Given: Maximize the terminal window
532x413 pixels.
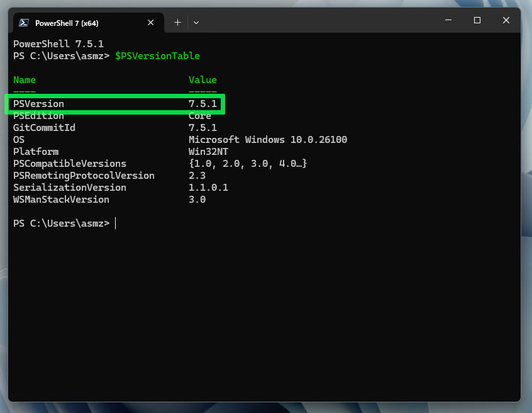Looking at the screenshot, I should click(477, 20).
